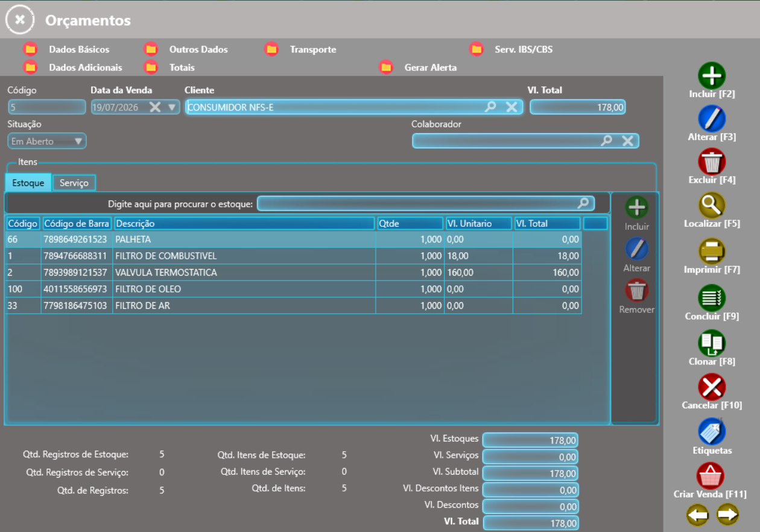Sort by the Descrição column header
This screenshot has width=760, height=532.
244,223
